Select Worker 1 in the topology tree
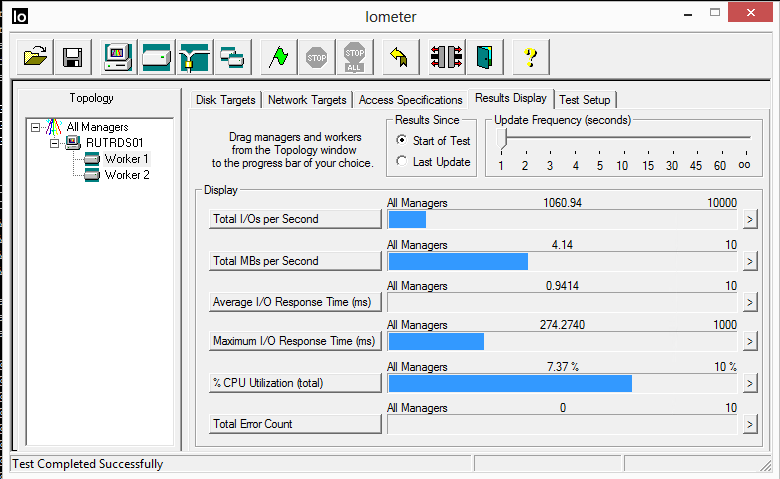This screenshot has width=780, height=479. [x=126, y=159]
